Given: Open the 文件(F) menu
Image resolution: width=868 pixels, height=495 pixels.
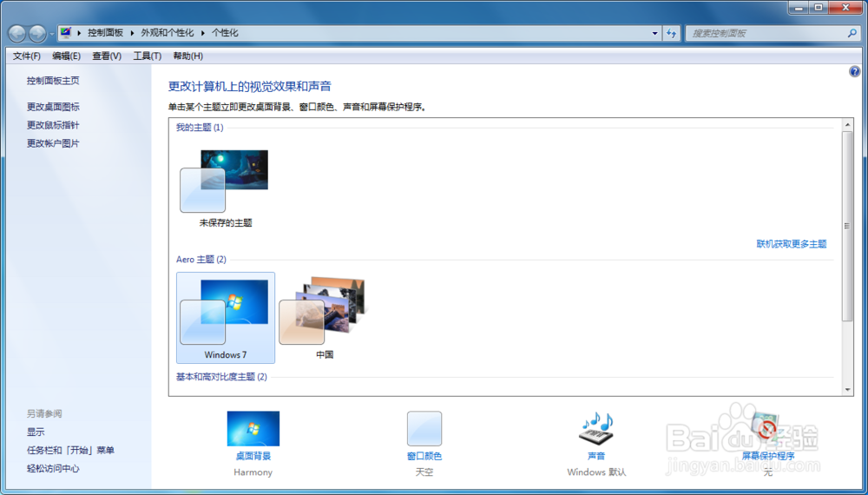Looking at the screenshot, I should [x=27, y=56].
